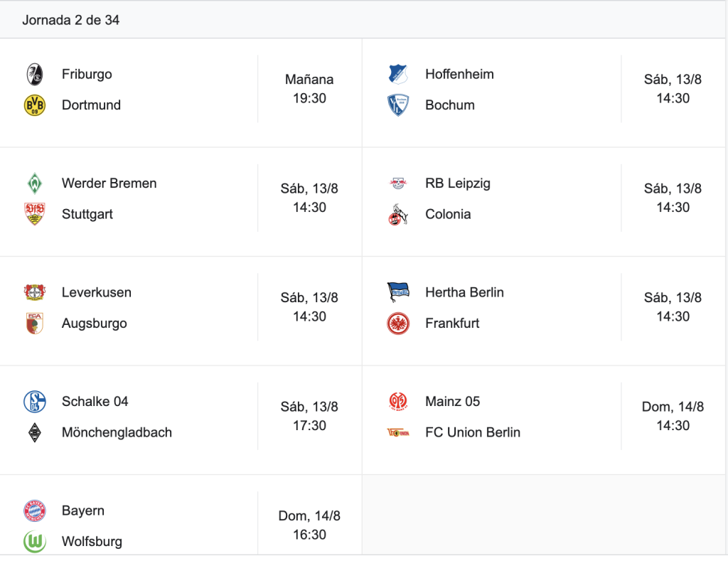Select the Werder Bremen green diamond logo
The image size is (728, 561).
click(x=35, y=183)
